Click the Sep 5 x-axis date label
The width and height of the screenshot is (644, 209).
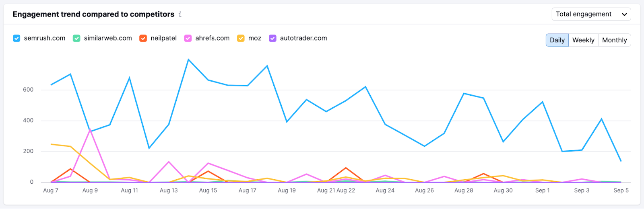tap(621, 191)
